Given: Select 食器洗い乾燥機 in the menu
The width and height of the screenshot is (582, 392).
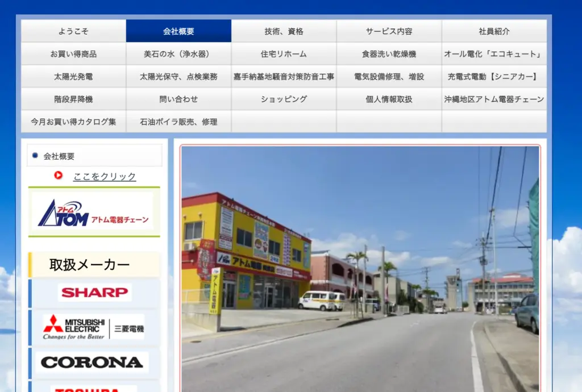Looking at the screenshot, I should [389, 53].
